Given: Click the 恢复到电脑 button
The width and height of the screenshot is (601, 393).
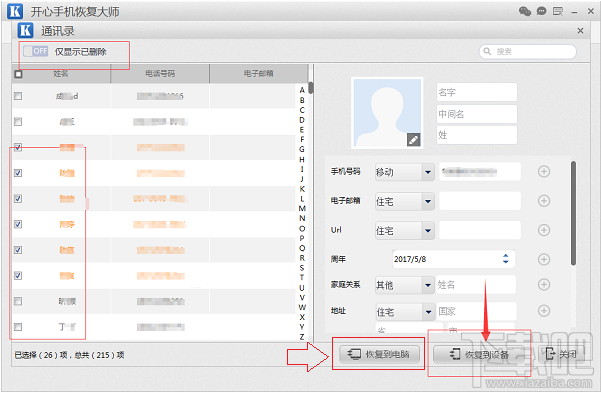Looking at the screenshot, I should point(379,354).
